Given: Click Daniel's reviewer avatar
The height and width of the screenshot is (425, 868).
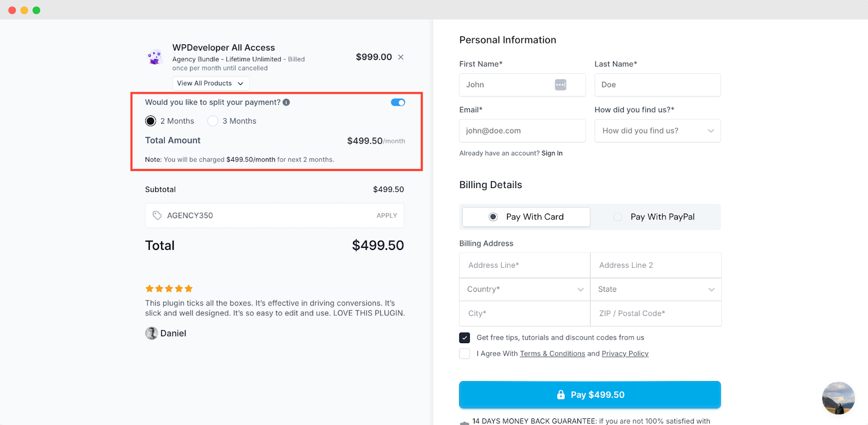Looking at the screenshot, I should coord(151,333).
